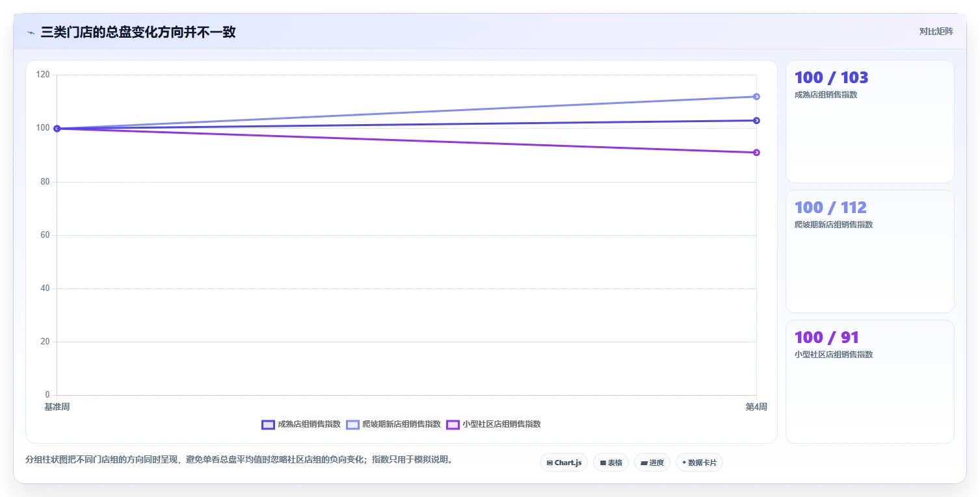Click the 120 y-axis tick label
The width and height of the screenshot is (980, 497).
43,75
